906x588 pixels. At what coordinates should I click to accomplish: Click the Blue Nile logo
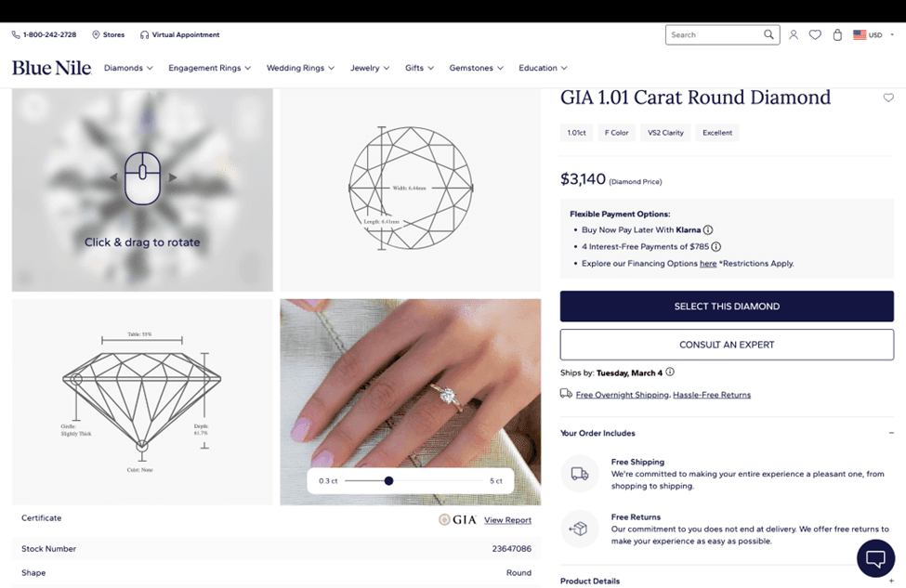[x=52, y=68]
